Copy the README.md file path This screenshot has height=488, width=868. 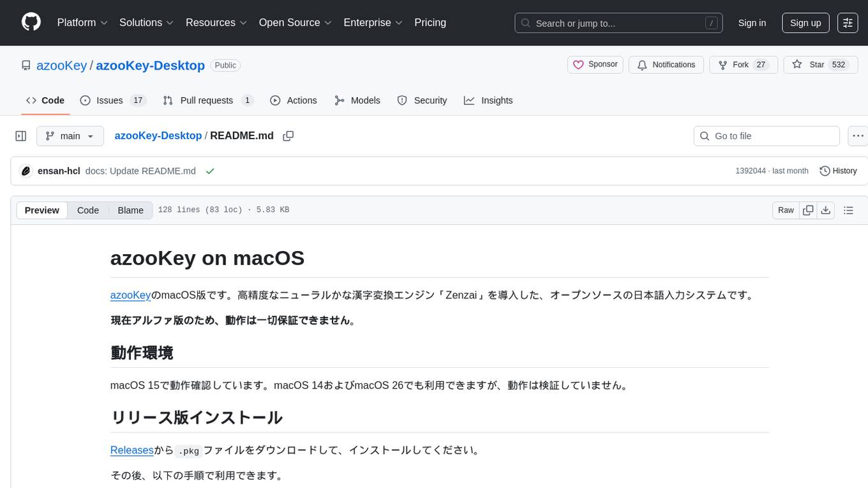(x=288, y=136)
